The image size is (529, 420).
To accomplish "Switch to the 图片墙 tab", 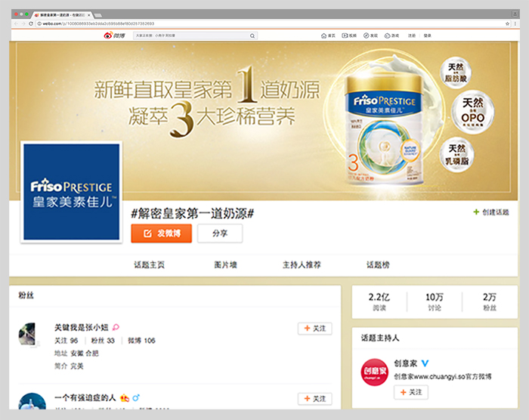I will 225,265.
